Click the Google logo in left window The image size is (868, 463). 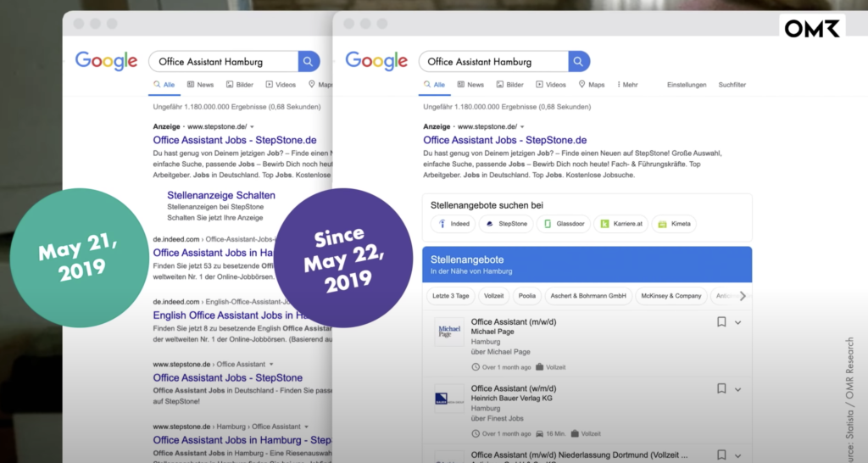106,61
